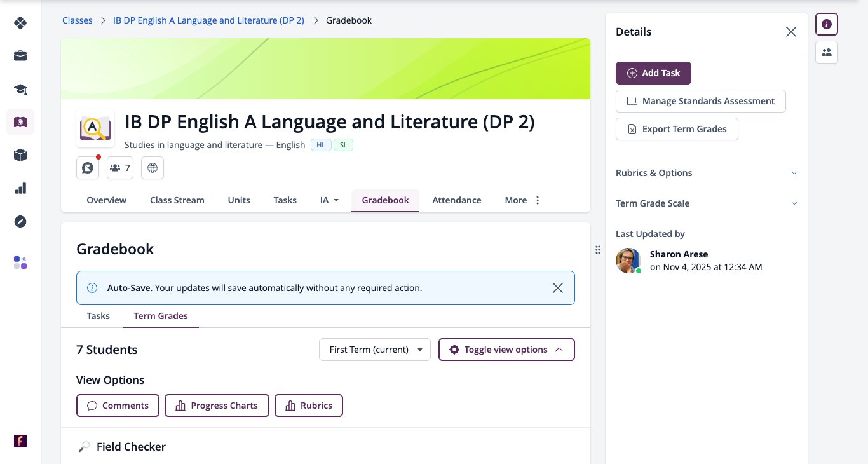Select the cube icon in sidebar
This screenshot has height=464, width=868.
pos(20,155)
